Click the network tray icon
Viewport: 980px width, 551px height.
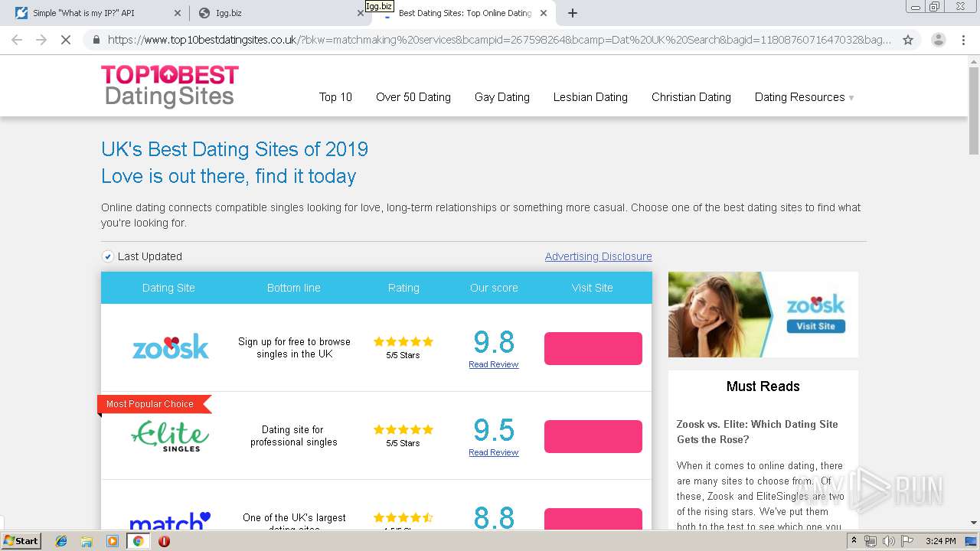pos(870,541)
